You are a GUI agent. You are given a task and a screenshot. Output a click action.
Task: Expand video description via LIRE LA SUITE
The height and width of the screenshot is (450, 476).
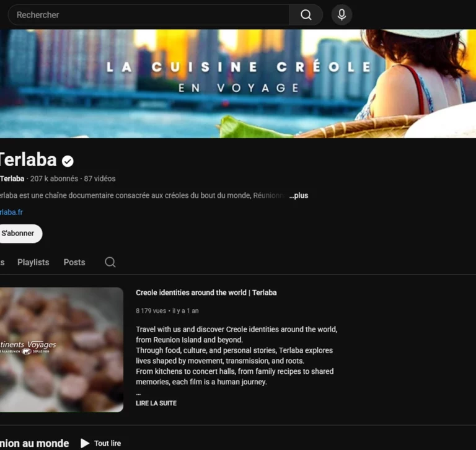click(156, 403)
